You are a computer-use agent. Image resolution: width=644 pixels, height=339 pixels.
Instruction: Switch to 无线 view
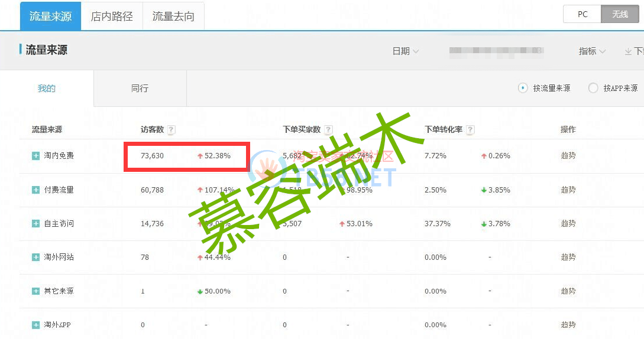coord(620,14)
